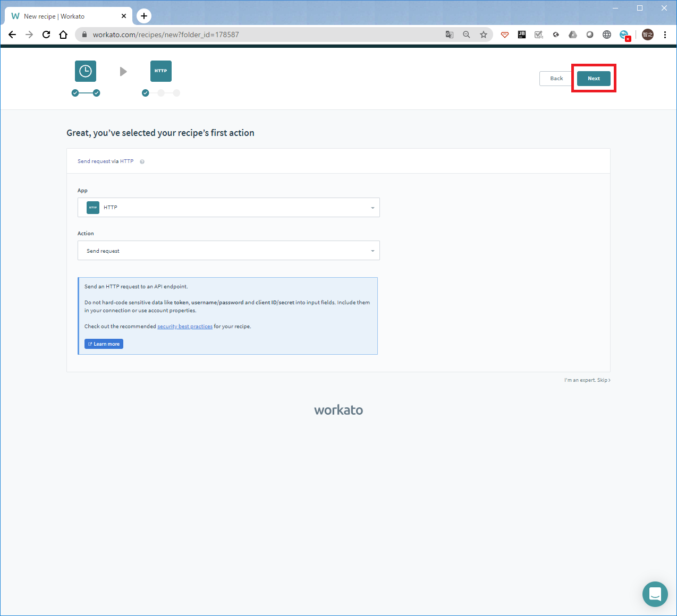Viewport: 677px width, 616px height.
Task: Expand the App dropdown showing HTTP
Action: pos(229,208)
